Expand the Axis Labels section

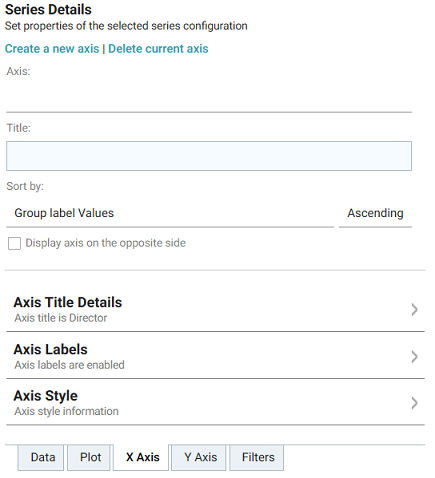[x=215, y=356]
